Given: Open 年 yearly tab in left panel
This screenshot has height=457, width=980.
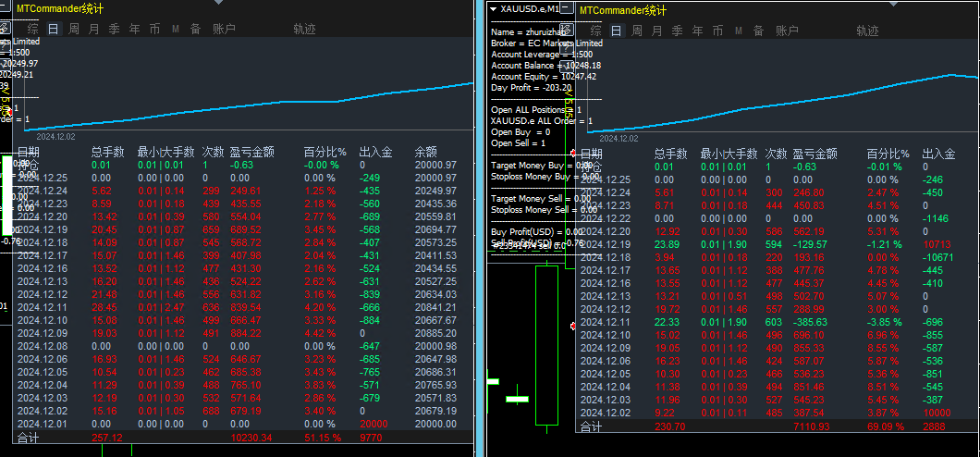Looking at the screenshot, I should [x=134, y=29].
